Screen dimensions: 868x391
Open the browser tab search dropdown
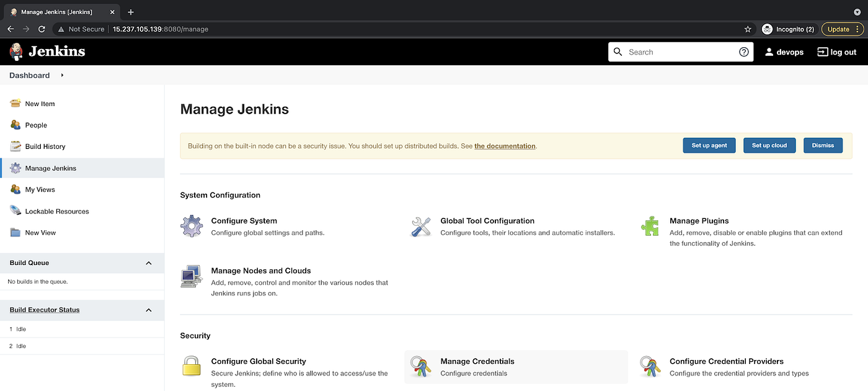pyautogui.click(x=857, y=12)
